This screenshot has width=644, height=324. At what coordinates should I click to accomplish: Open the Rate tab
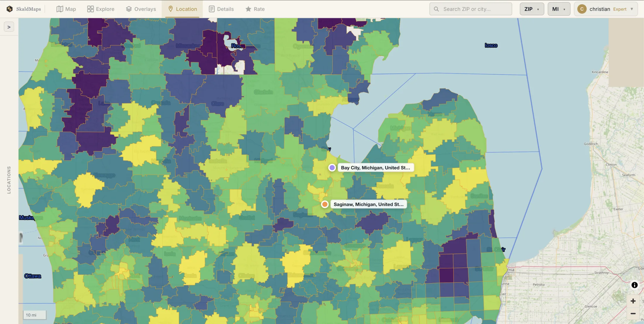[255, 9]
